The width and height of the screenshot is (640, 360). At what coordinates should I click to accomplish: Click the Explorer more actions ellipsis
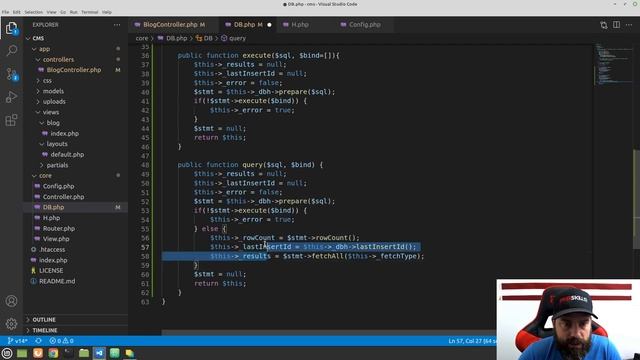[x=117, y=25]
